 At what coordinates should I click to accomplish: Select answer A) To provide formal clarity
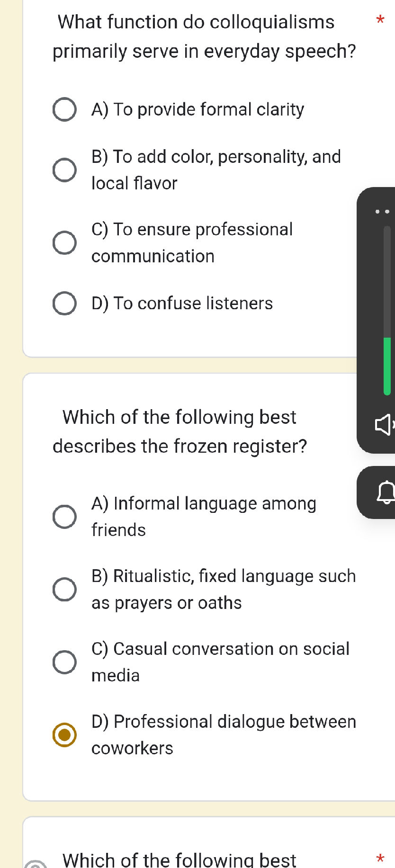[x=65, y=109]
